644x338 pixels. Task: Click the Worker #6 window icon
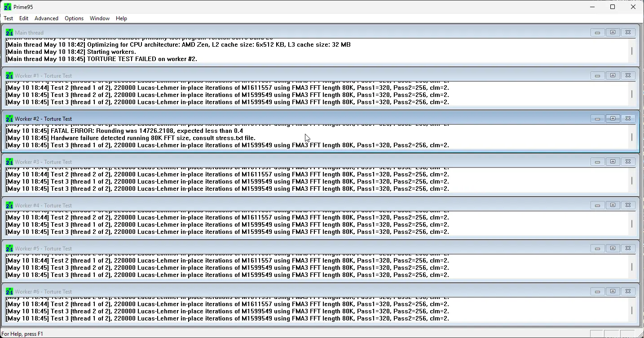click(x=9, y=291)
